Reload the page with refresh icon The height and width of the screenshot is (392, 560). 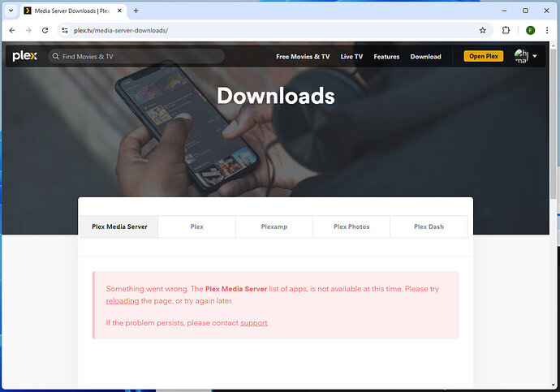[45, 30]
